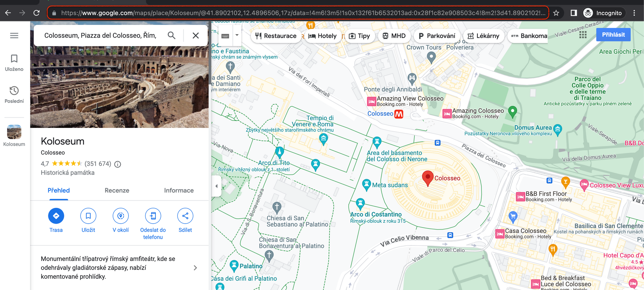Collapse the side panel arrow

[x=216, y=186]
